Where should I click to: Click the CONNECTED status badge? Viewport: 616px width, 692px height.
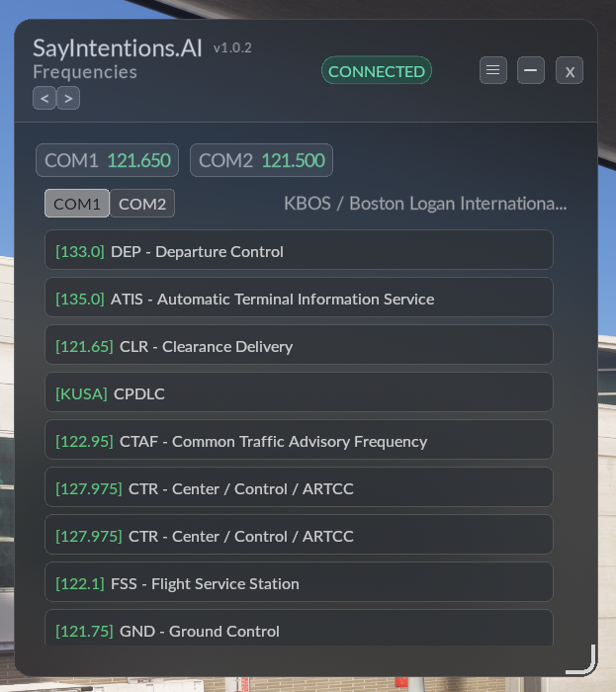377,70
